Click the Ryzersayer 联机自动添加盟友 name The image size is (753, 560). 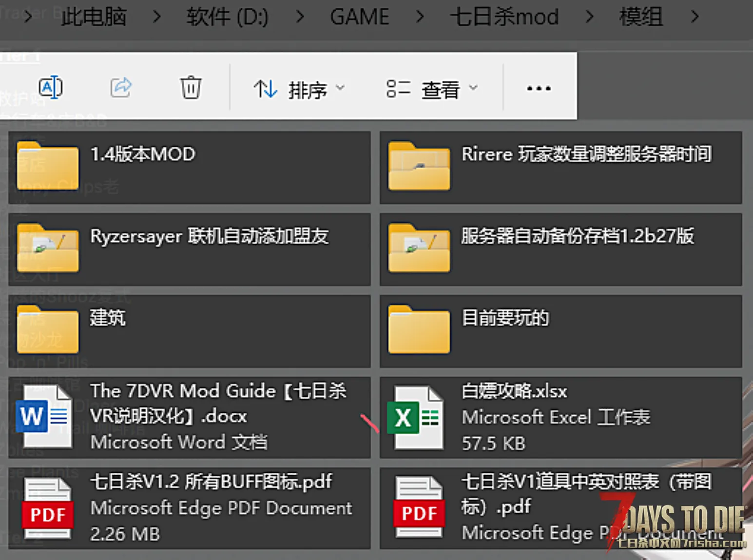click(x=210, y=236)
